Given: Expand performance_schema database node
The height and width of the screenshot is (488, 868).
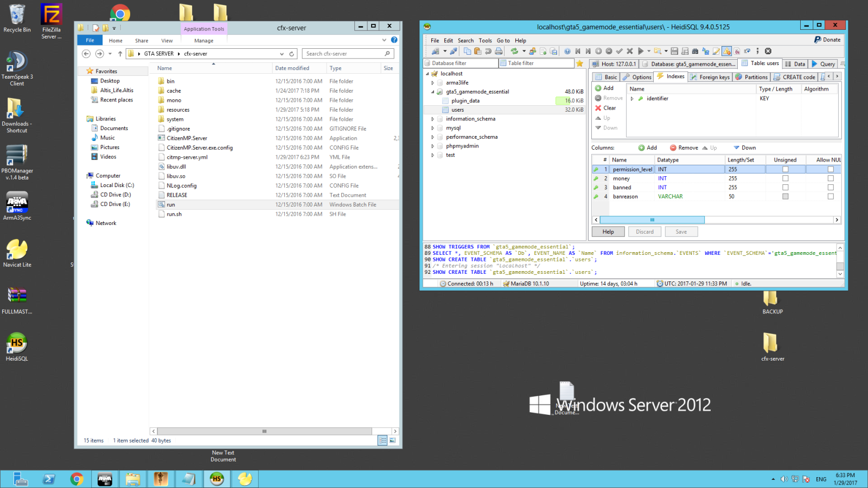Looking at the screenshot, I should tap(433, 137).
